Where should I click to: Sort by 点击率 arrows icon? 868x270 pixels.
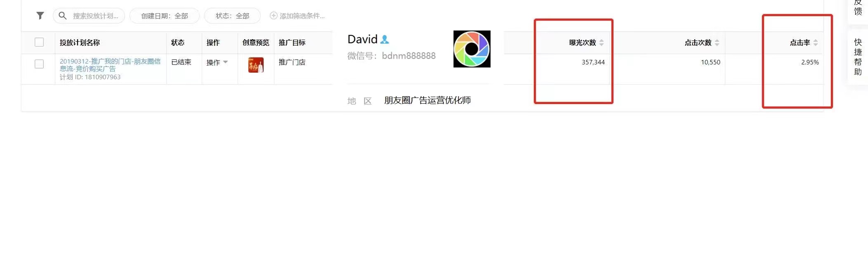point(816,43)
